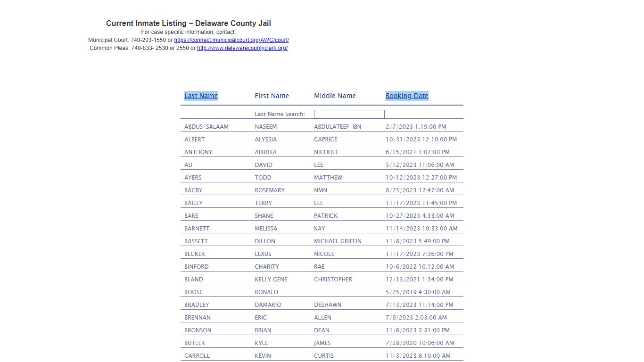Select the BAGBY inmate row
Viewport: 644px width, 362px height.
pos(193,190)
